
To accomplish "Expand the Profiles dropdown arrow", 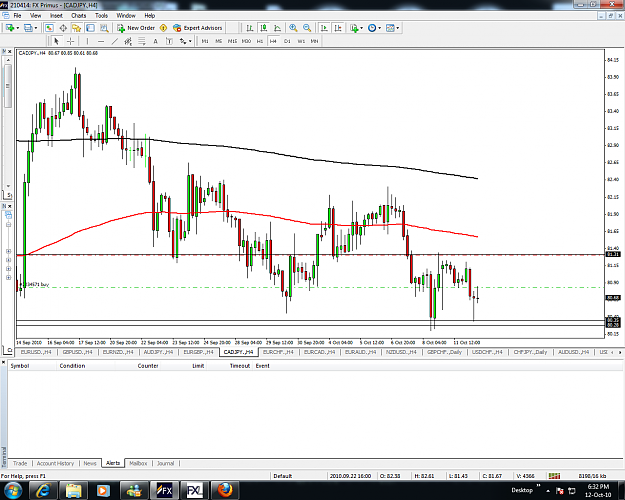I will 36,28.
